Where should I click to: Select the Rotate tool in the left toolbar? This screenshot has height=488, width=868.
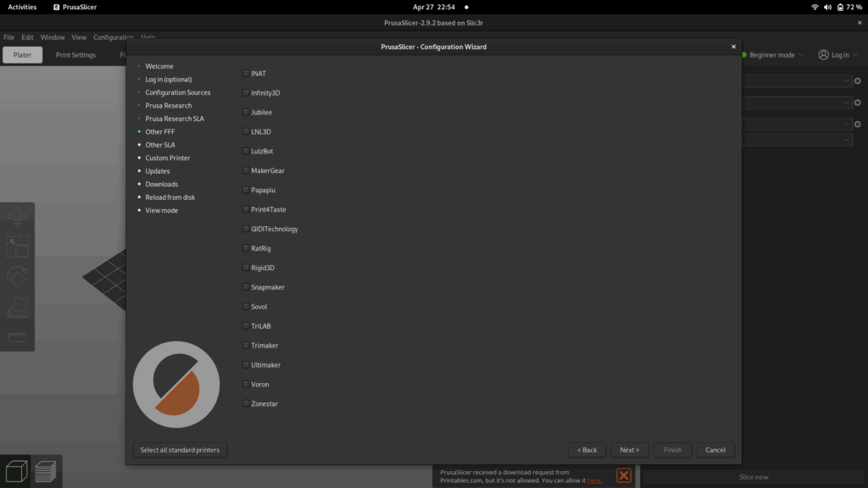point(17,277)
